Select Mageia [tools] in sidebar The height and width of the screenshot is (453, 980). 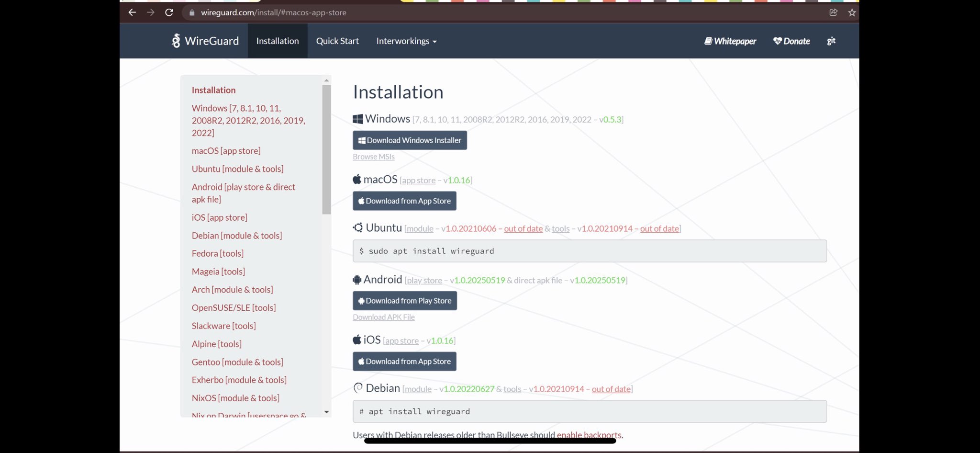tap(219, 272)
